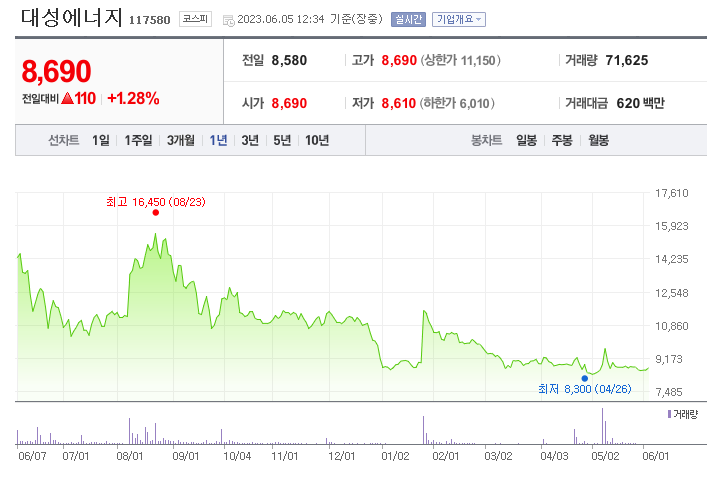The height and width of the screenshot is (480, 707).
Task: Click the 09/01 date axis label
Action: coord(186,456)
